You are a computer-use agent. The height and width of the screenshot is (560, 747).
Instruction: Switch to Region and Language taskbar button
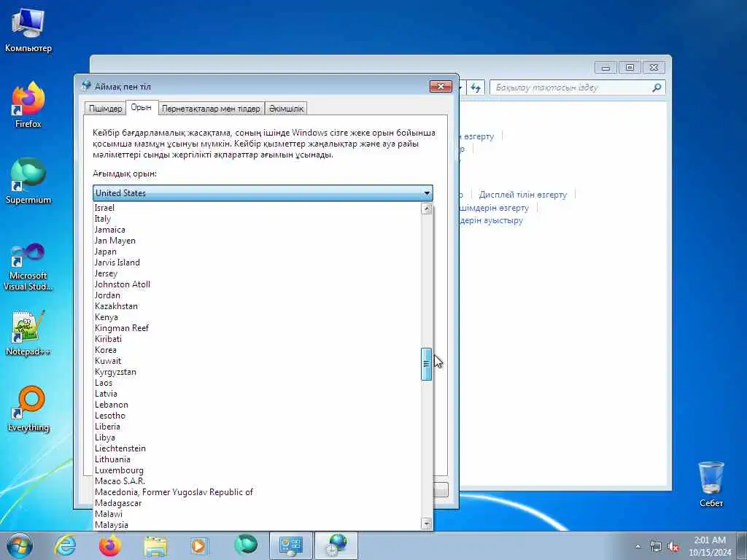point(336,545)
